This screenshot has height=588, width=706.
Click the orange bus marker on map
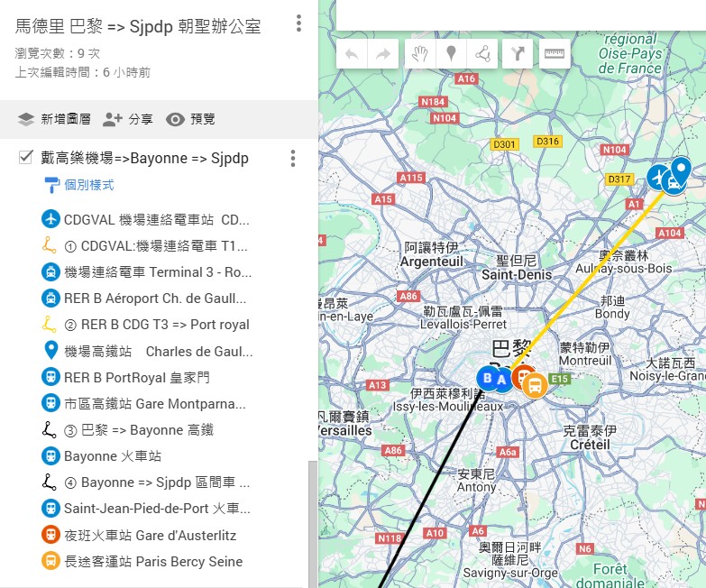coord(535,386)
